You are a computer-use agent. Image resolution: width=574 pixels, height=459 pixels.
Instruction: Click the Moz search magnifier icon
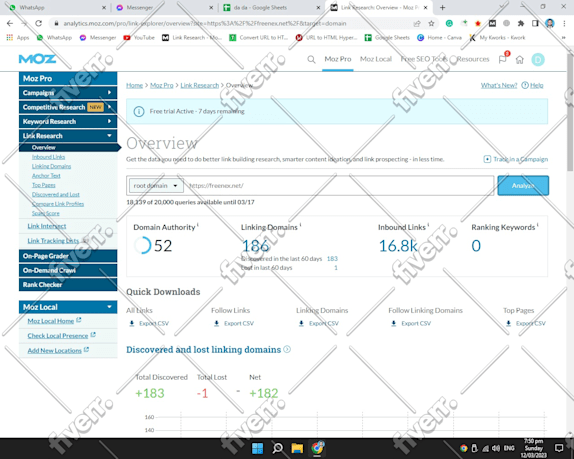[x=311, y=59]
